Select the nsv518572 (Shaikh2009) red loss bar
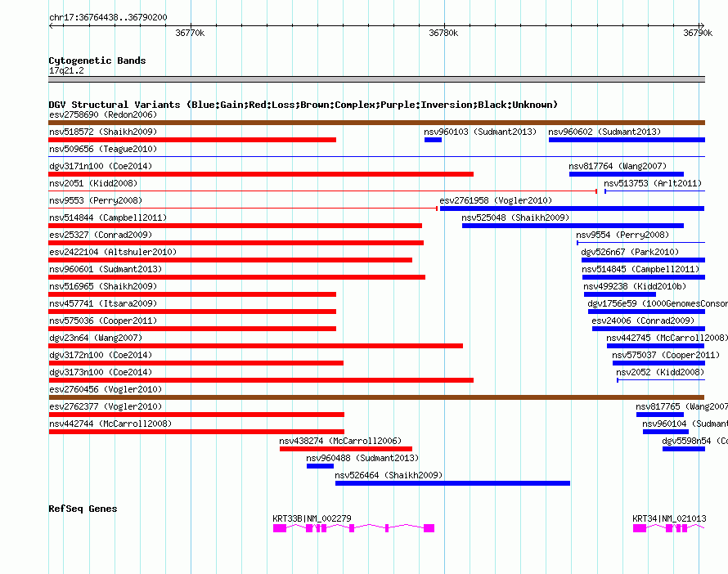The image size is (728, 574). pos(192,140)
